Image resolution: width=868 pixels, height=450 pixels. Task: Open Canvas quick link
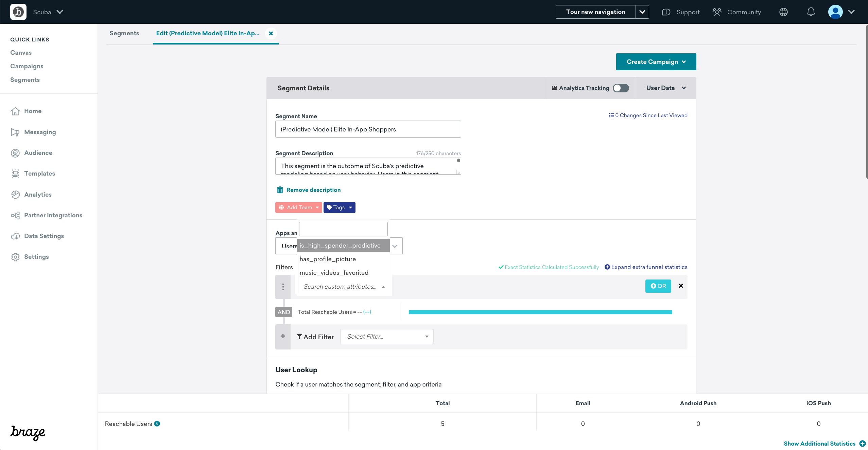(21, 53)
